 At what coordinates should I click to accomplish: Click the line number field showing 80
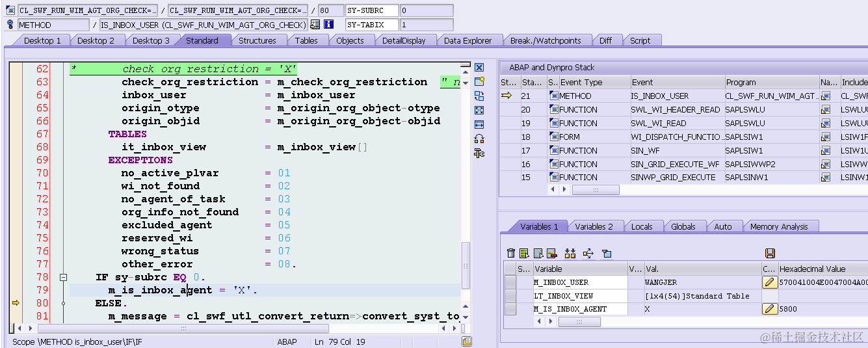332,10
